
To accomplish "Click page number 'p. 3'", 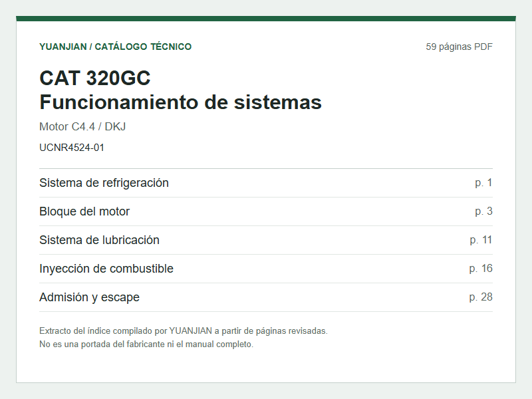I will click(484, 211).
